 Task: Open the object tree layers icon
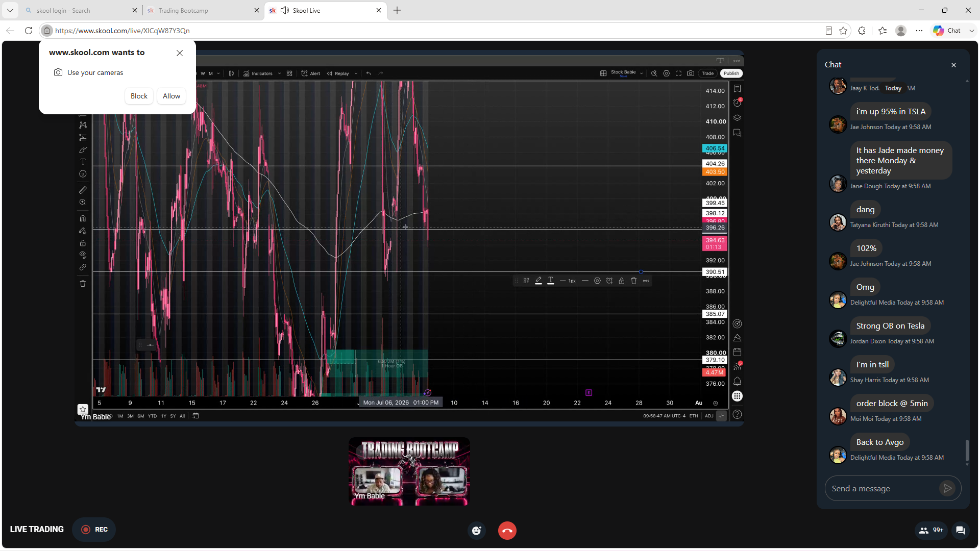point(737,118)
